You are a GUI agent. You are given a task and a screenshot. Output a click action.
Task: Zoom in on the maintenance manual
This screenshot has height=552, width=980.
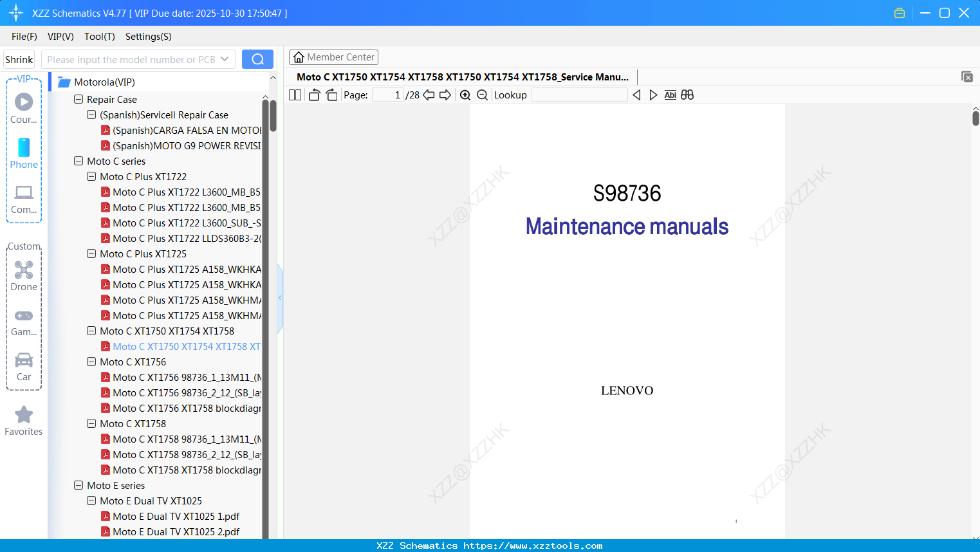(465, 95)
